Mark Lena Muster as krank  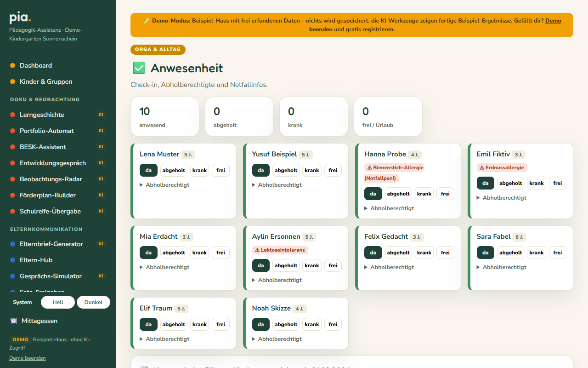coord(199,170)
